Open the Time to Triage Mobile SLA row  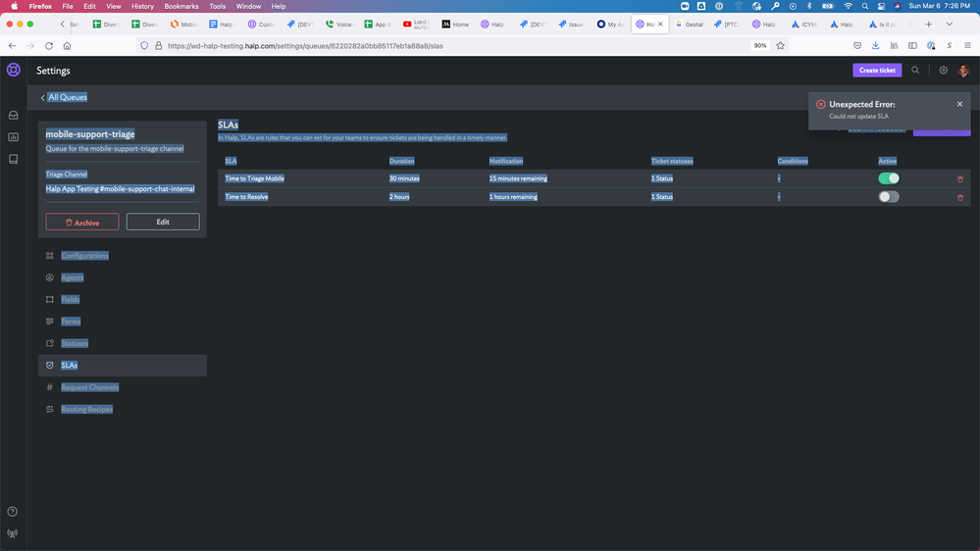[x=593, y=178]
